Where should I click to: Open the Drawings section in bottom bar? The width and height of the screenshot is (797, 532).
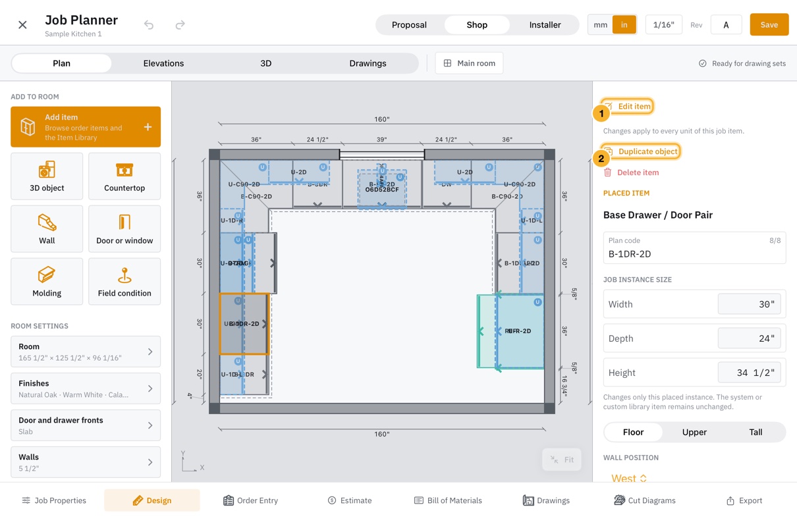[x=546, y=500]
